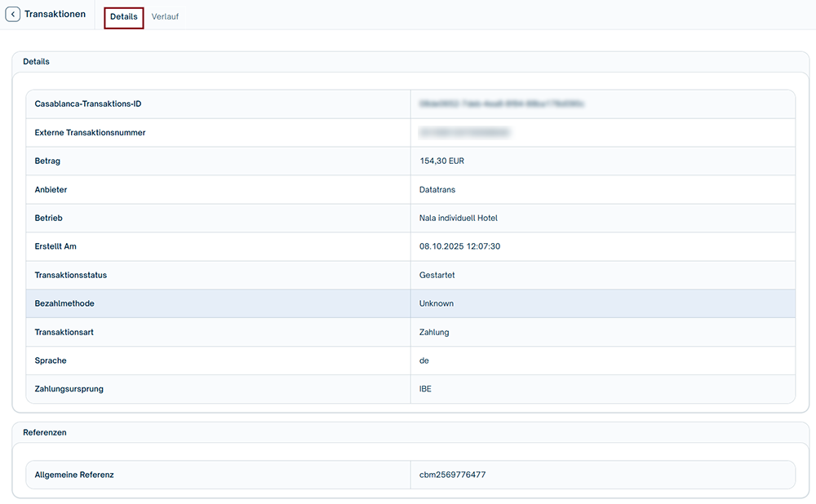Image resolution: width=816 pixels, height=504 pixels.
Task: Click the blurred external transaction number value
Action: point(464,132)
